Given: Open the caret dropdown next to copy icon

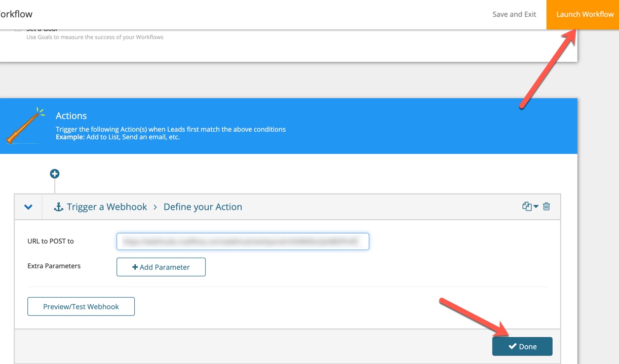Looking at the screenshot, I should 536,207.
